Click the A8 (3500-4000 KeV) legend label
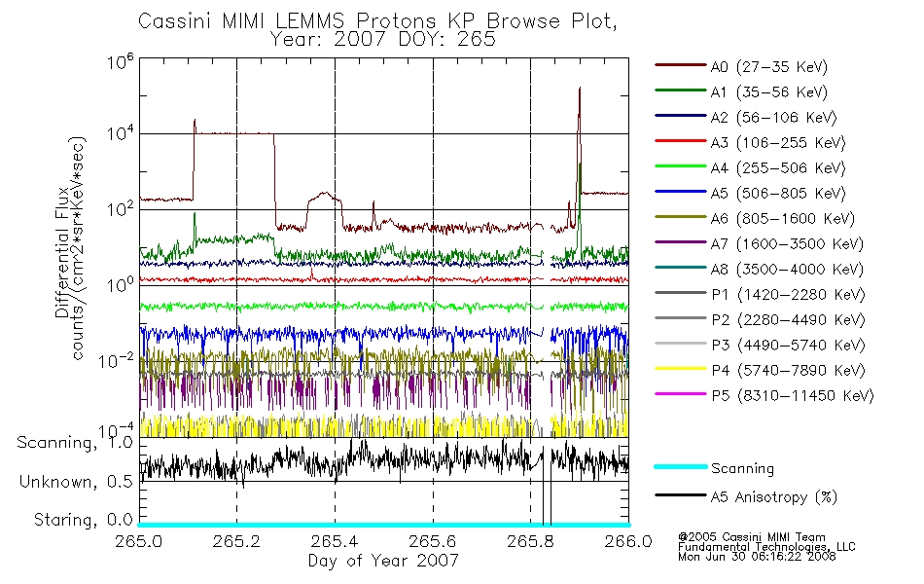The height and width of the screenshot is (584, 924). pos(787,270)
